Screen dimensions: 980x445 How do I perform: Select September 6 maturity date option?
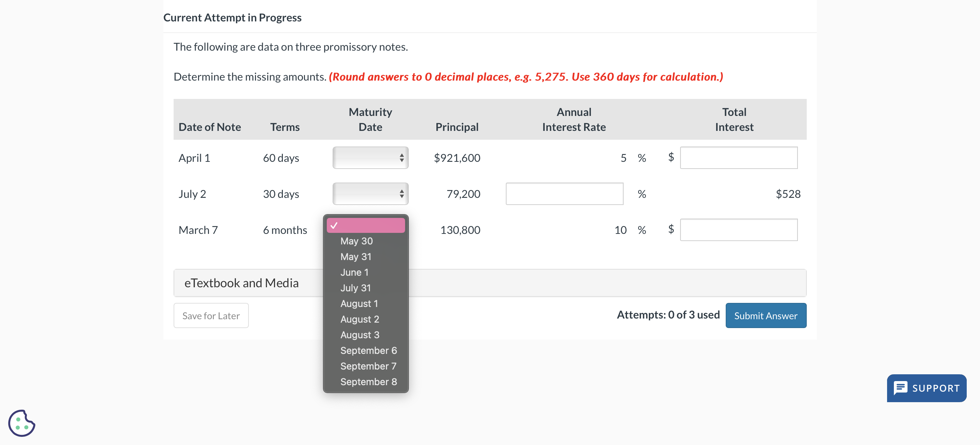(368, 350)
